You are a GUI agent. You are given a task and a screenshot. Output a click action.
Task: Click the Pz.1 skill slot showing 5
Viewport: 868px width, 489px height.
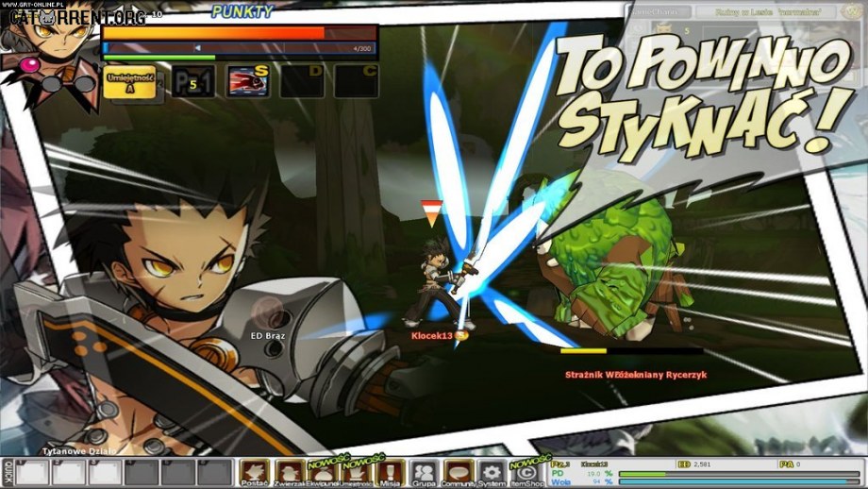pos(193,82)
